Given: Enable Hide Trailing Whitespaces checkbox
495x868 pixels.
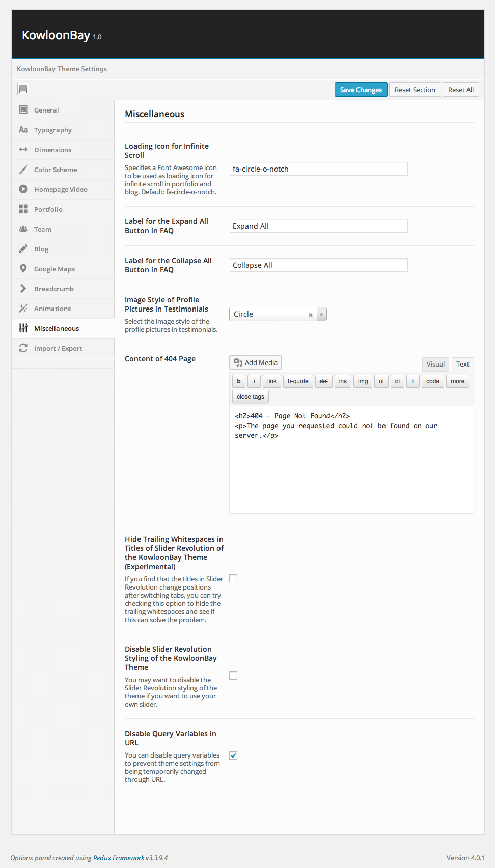Looking at the screenshot, I should 233,578.
